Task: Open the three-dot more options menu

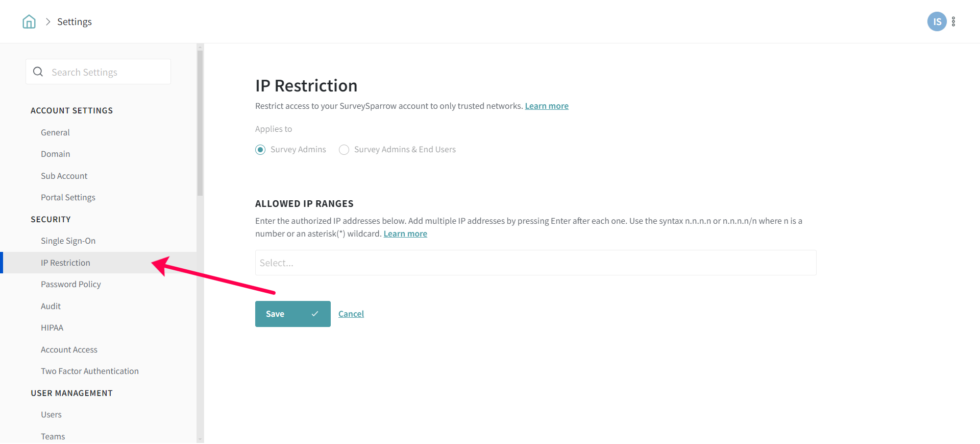Action: pos(953,21)
